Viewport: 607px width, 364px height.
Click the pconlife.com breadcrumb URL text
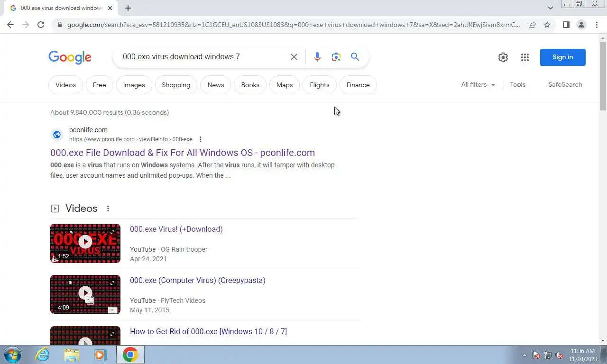tap(131, 139)
